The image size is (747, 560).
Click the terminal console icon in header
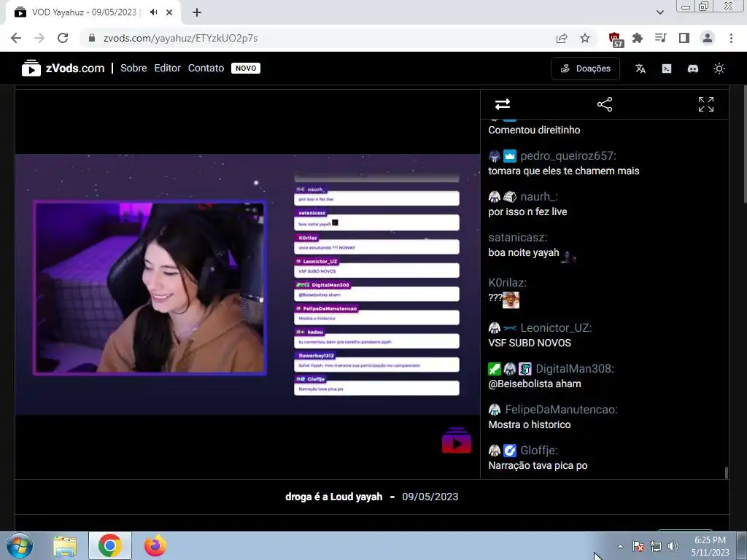coord(667,69)
